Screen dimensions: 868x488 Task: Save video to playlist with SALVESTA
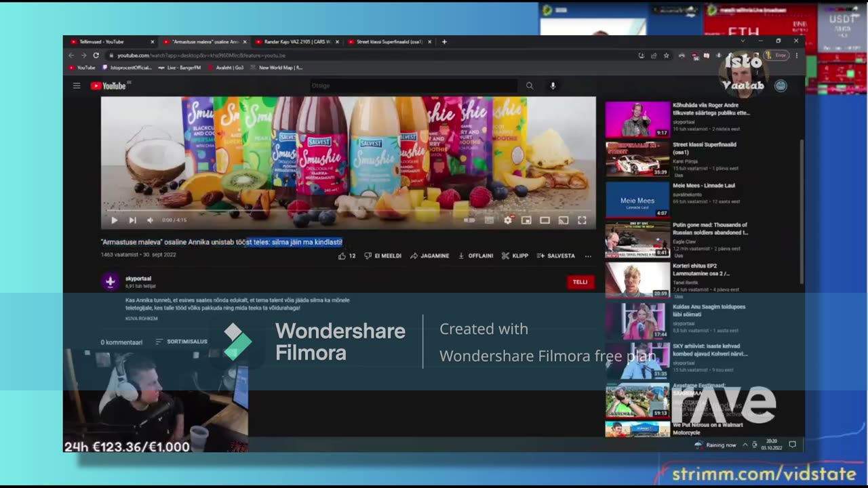click(556, 256)
